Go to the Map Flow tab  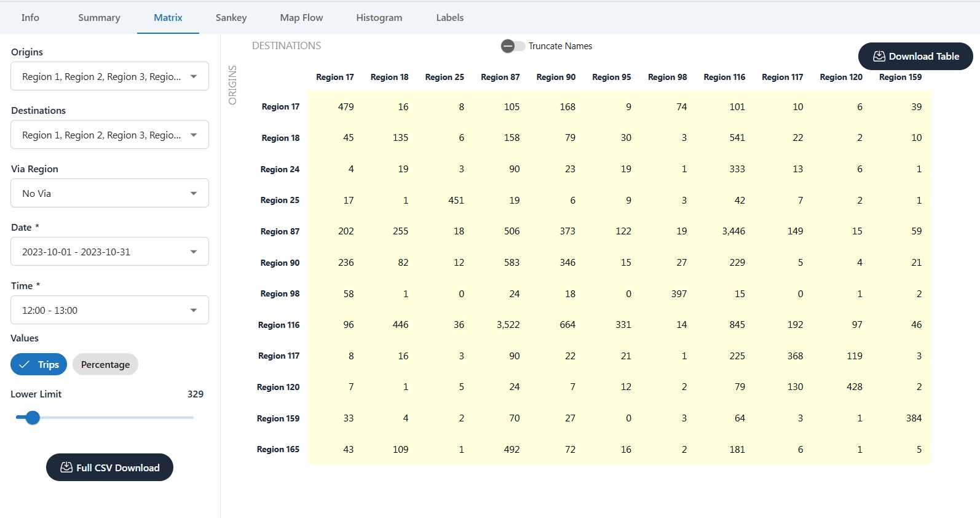301,17
